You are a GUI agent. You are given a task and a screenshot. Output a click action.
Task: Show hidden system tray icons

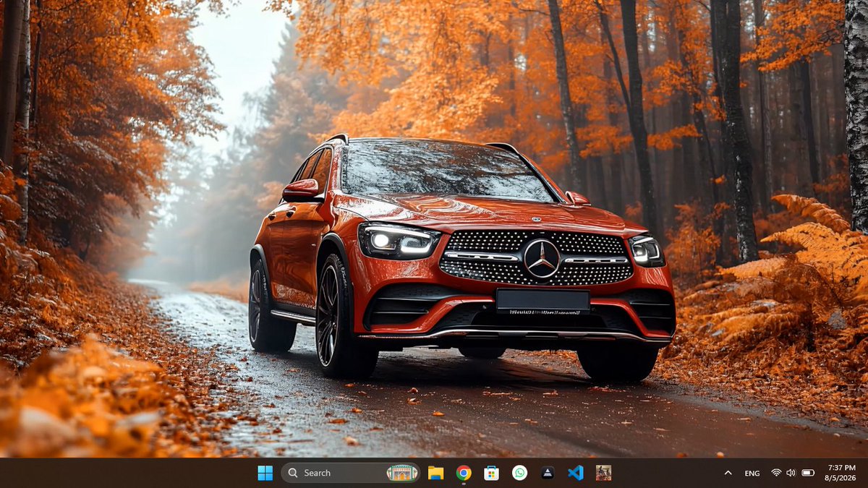728,473
